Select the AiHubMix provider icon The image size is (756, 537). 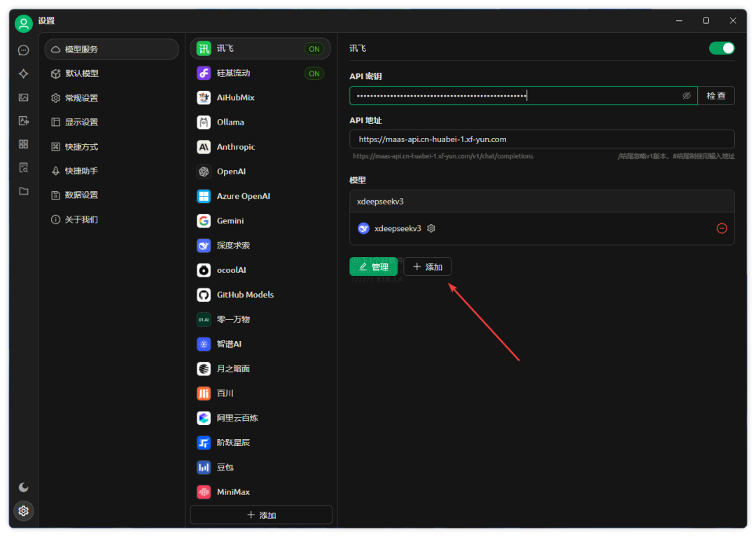click(x=204, y=97)
